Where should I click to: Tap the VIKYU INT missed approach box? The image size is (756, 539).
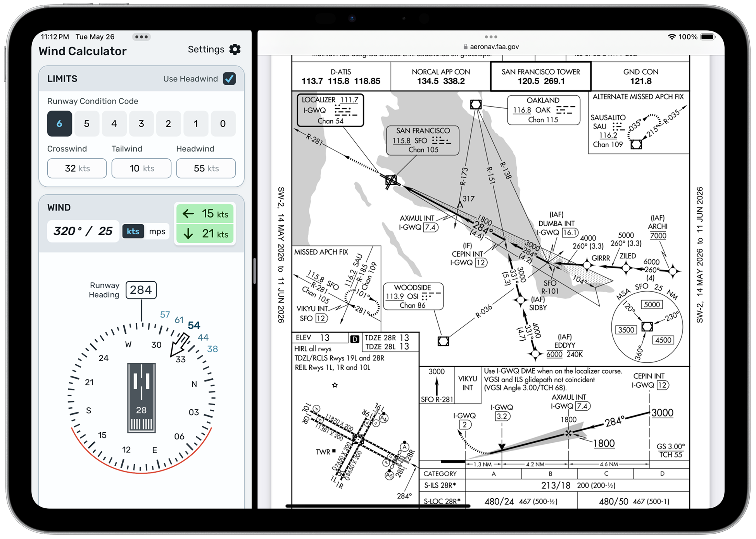468,383
